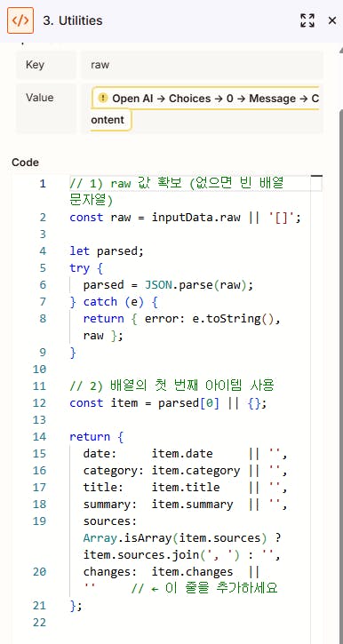Click the 'category: item.category' line
Screen dimensions: 343x644
[185, 470]
